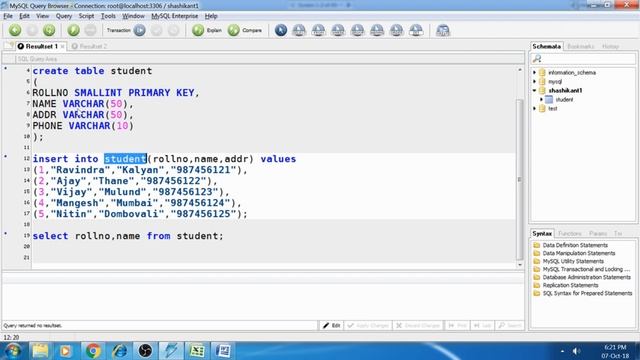Click the Last row navigation button
The width and height of the screenshot is (640, 360).
482,325
